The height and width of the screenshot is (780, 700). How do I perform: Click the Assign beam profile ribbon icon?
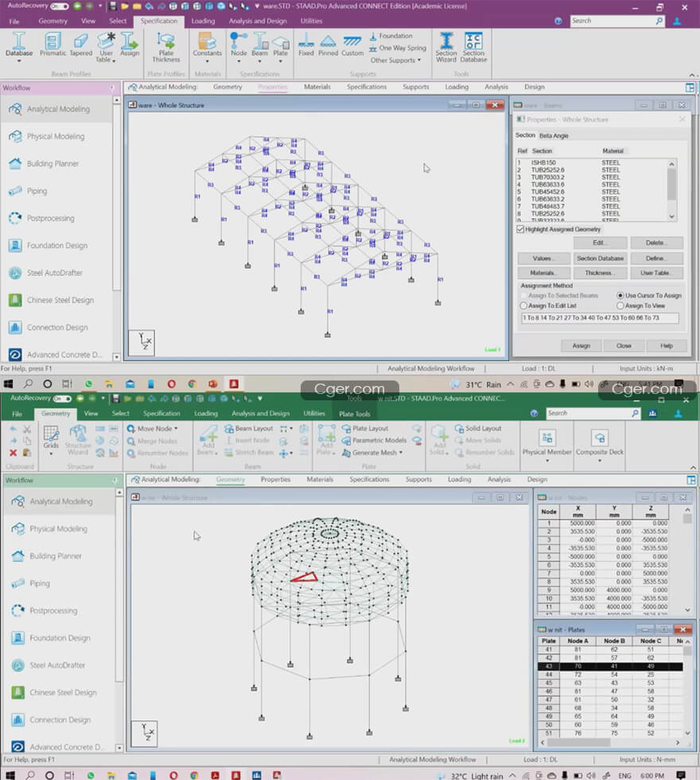point(129,45)
